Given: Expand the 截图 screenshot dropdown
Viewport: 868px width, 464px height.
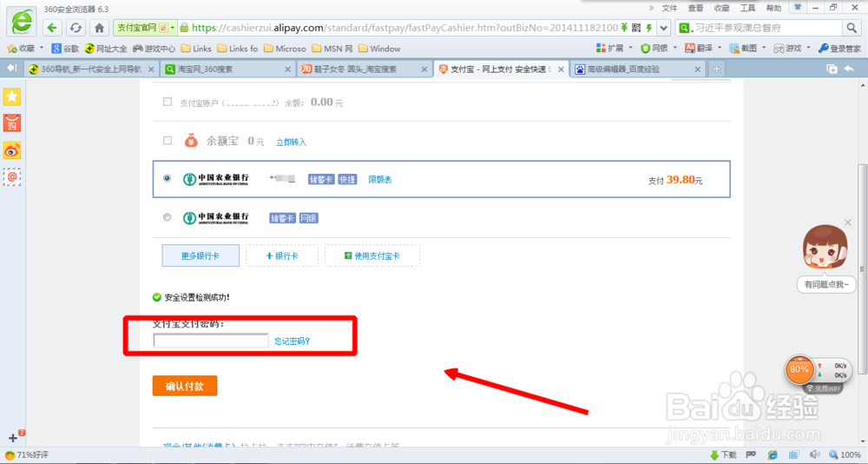Looking at the screenshot, I should pos(764,49).
